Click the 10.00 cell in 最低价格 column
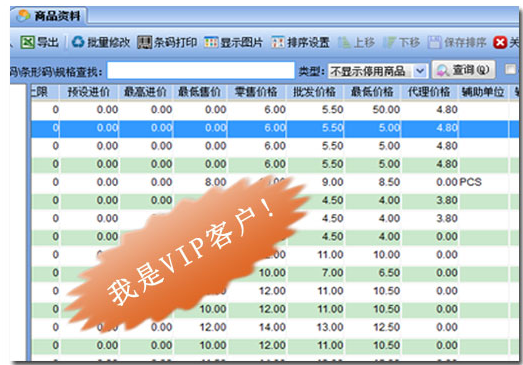Screen dimensions: 523x365 [x=372, y=255]
